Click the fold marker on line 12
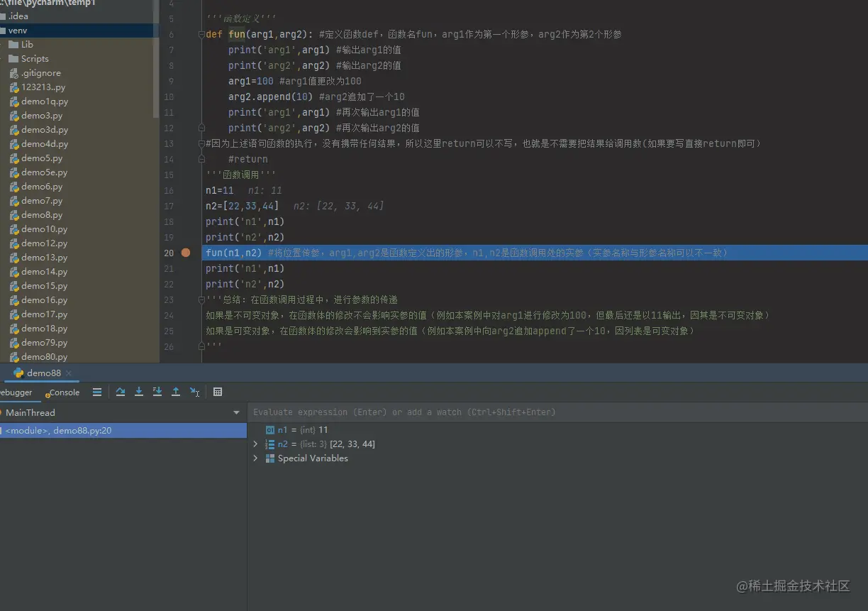The width and height of the screenshot is (868, 611). point(202,128)
